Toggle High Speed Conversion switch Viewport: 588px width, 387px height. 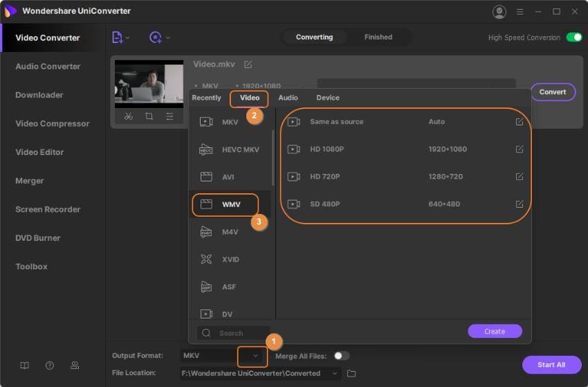(574, 37)
